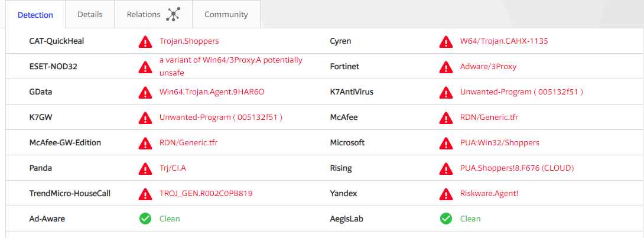Image resolution: width=644 pixels, height=238 pixels.
Task: Click the green check icon for AegisLab
Action: (446, 219)
